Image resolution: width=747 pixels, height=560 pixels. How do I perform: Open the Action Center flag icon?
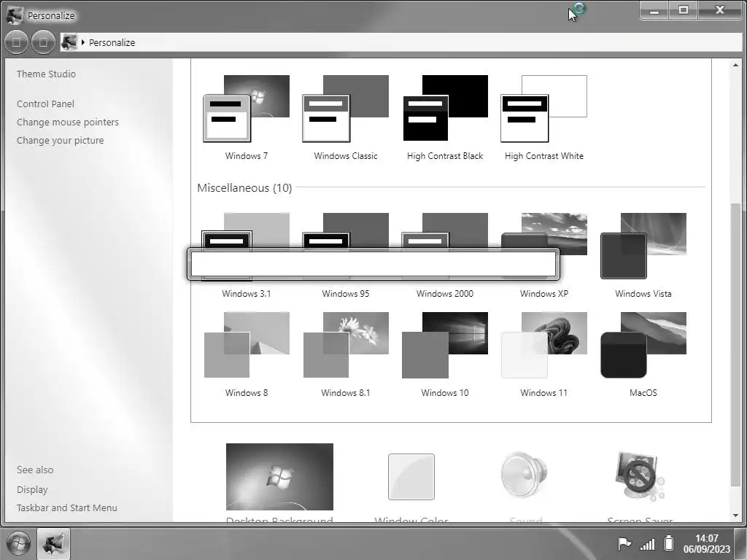tap(624, 543)
